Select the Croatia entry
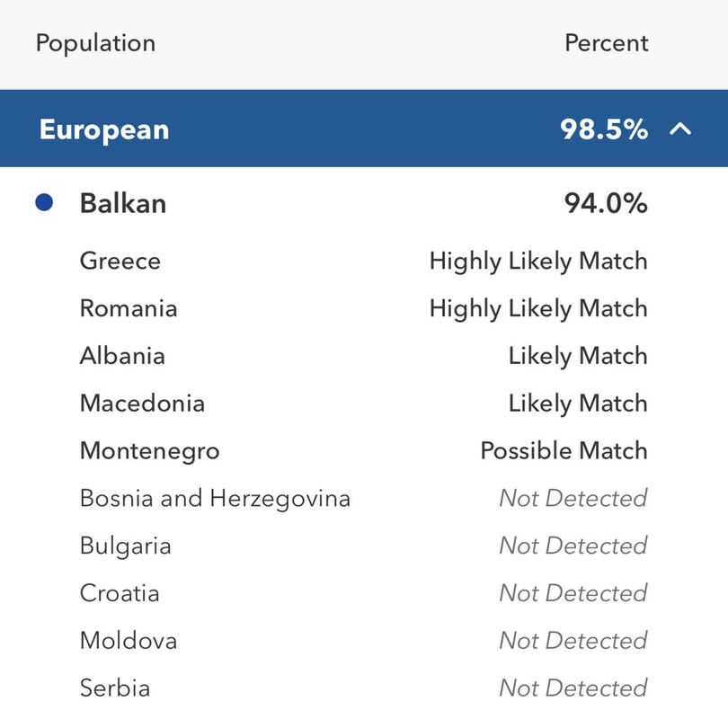Screen dimensions: 728x719 364,593
